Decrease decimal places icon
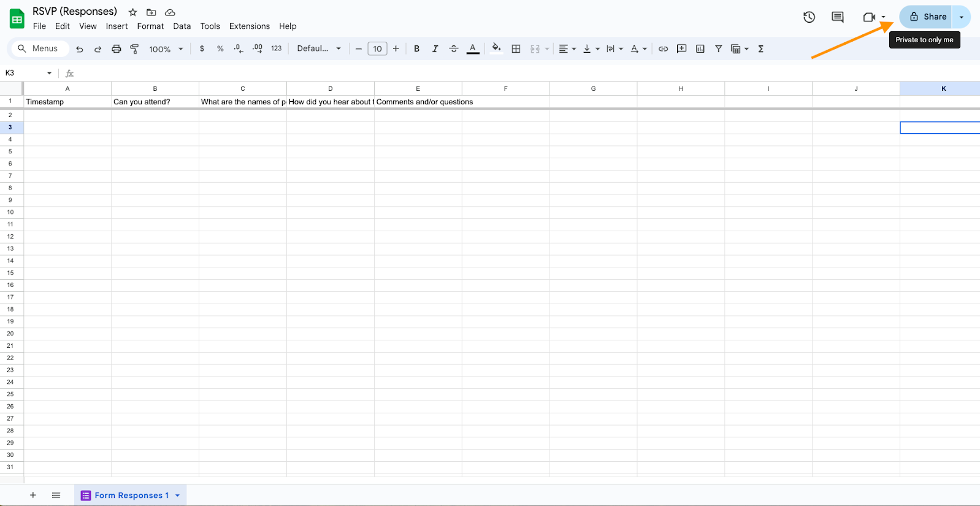The height and width of the screenshot is (506, 980). click(239, 48)
